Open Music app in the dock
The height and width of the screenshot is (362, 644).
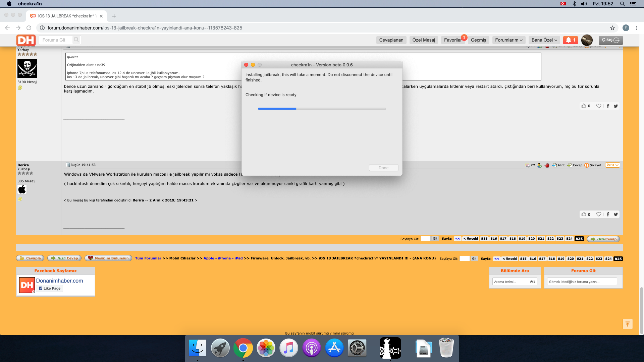tap(289, 348)
